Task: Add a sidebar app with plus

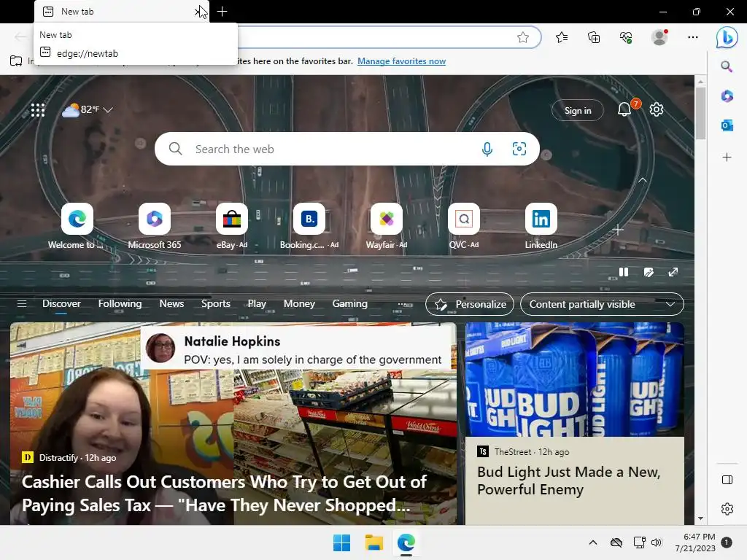Action: 727,157
